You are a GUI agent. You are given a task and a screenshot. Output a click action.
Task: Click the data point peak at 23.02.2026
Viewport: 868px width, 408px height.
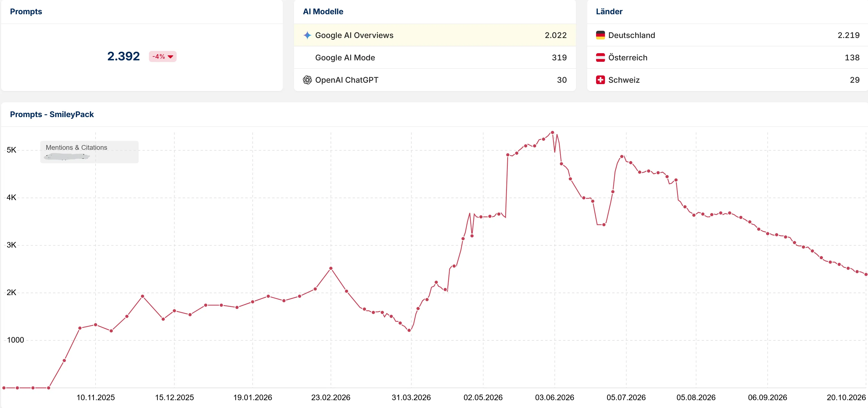pyautogui.click(x=331, y=268)
